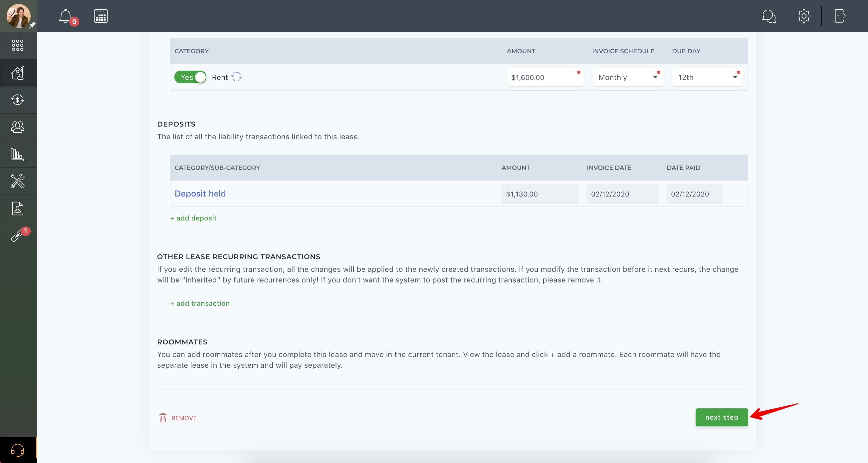Open the support headset icon

[x=18, y=450]
